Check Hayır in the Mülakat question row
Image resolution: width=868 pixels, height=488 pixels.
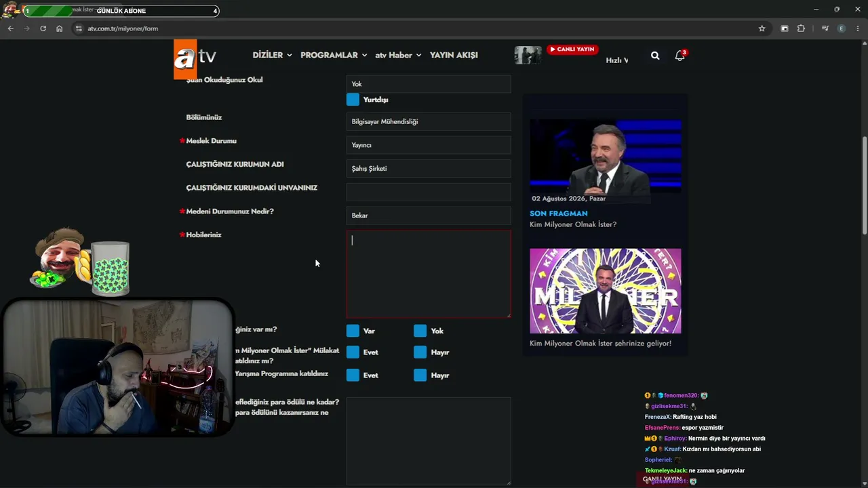[x=420, y=352]
